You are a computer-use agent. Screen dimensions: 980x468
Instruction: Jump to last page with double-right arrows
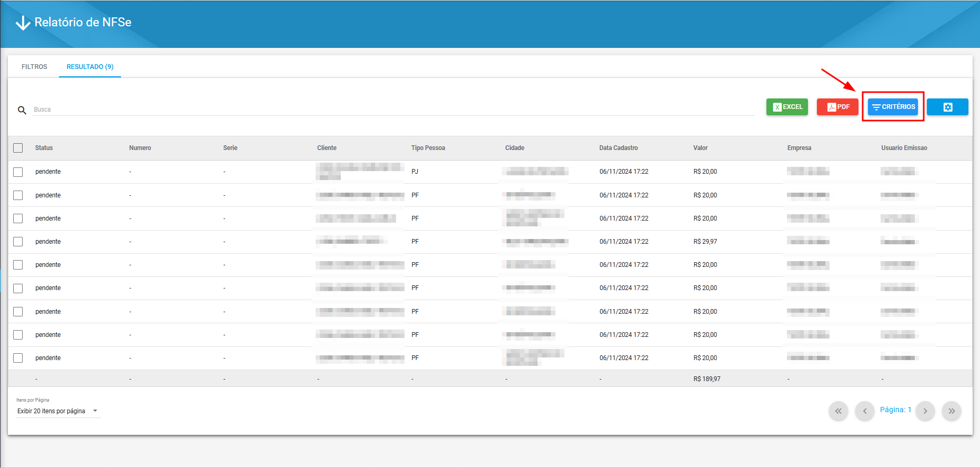coord(952,411)
